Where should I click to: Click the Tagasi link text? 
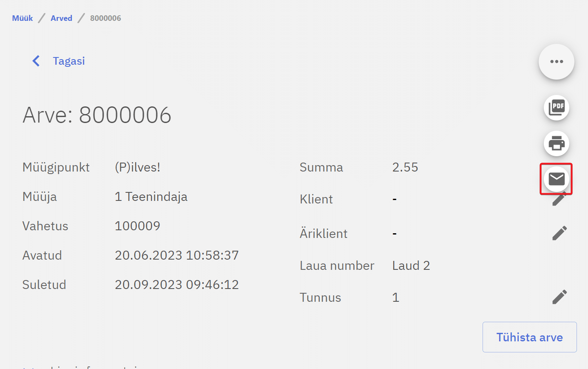pos(69,61)
